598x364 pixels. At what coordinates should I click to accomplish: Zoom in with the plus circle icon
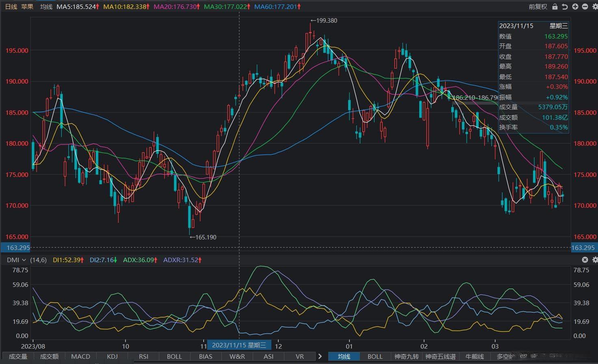tap(575, 7)
